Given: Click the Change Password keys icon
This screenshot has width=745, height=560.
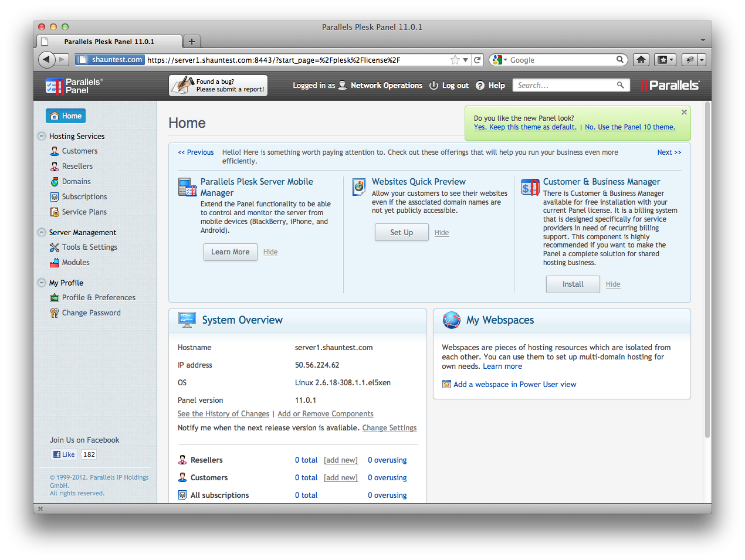Looking at the screenshot, I should coord(55,313).
